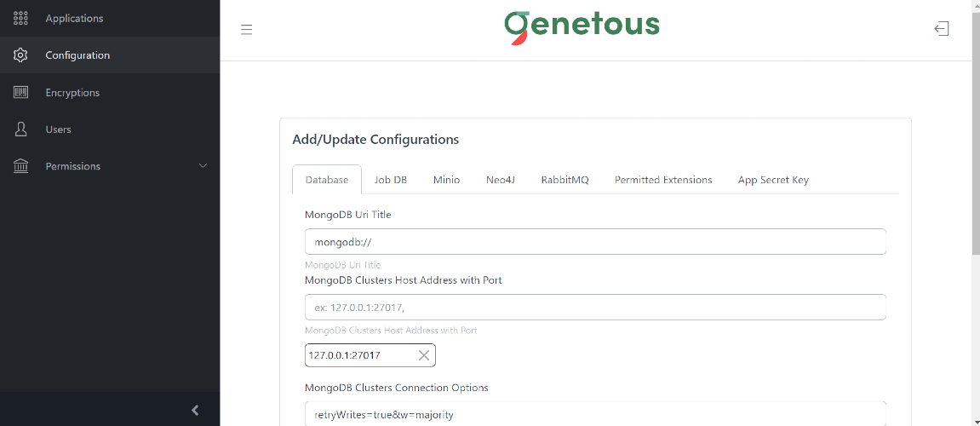Click the MongoDB Uri Title input field

596,241
